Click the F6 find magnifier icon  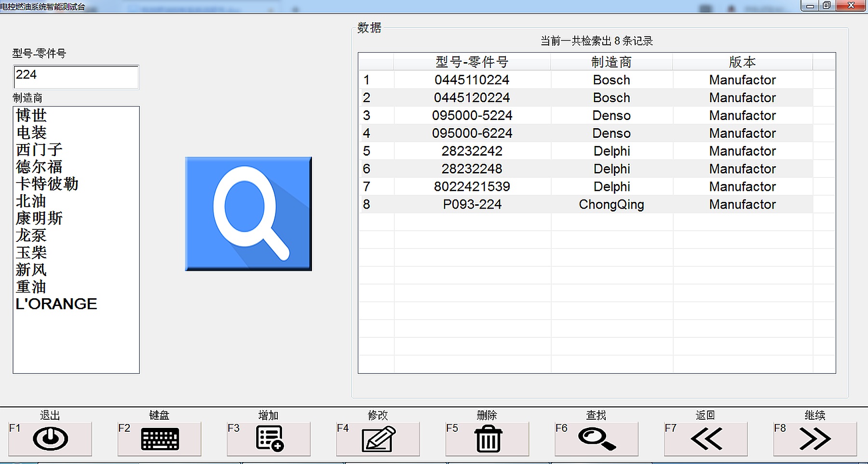[597, 438]
